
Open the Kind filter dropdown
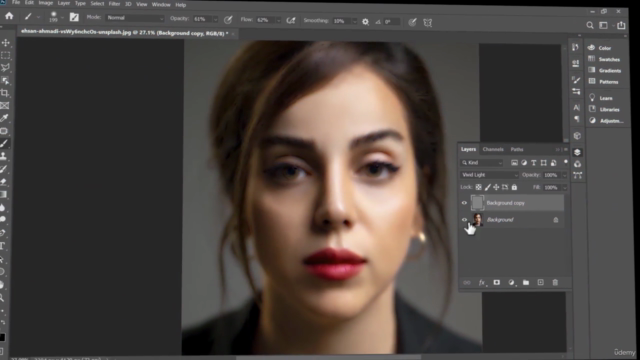point(482,162)
